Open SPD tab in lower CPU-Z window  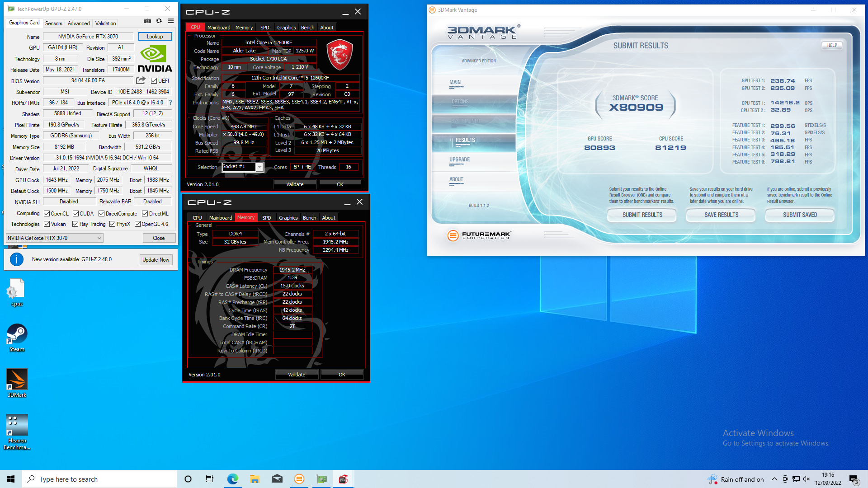coord(267,218)
